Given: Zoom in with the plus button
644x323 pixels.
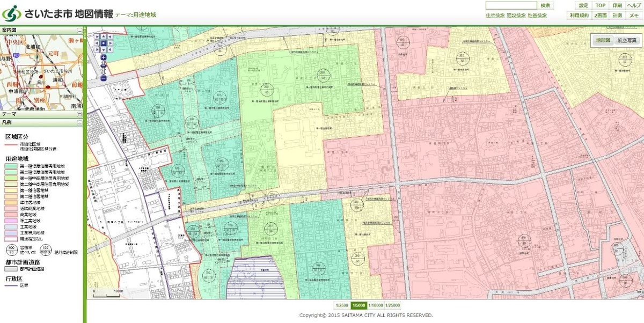Looking at the screenshot, I should (x=104, y=57).
